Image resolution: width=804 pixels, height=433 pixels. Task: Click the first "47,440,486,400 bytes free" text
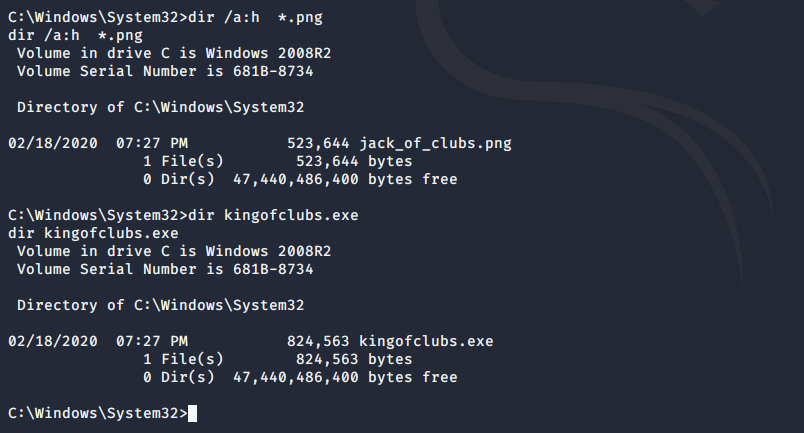click(x=345, y=180)
